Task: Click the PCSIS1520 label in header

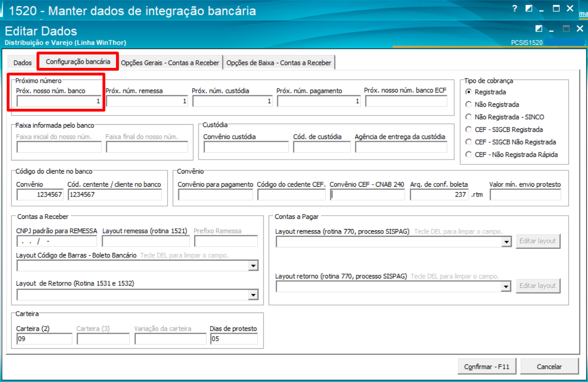Action: [x=526, y=42]
